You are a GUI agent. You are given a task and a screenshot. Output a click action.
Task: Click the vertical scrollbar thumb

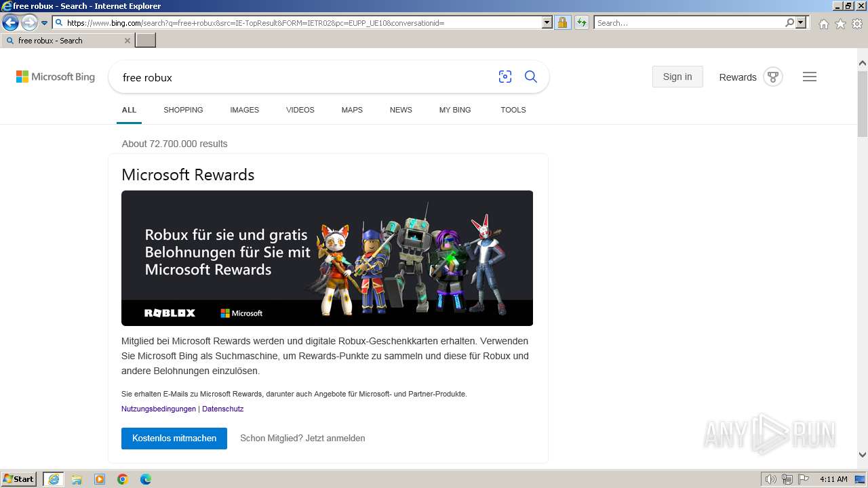pyautogui.click(x=862, y=103)
